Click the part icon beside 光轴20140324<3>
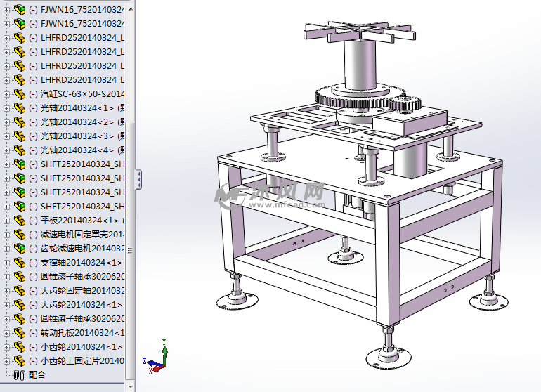Viewport: 541px width, 392px height. click(x=20, y=136)
